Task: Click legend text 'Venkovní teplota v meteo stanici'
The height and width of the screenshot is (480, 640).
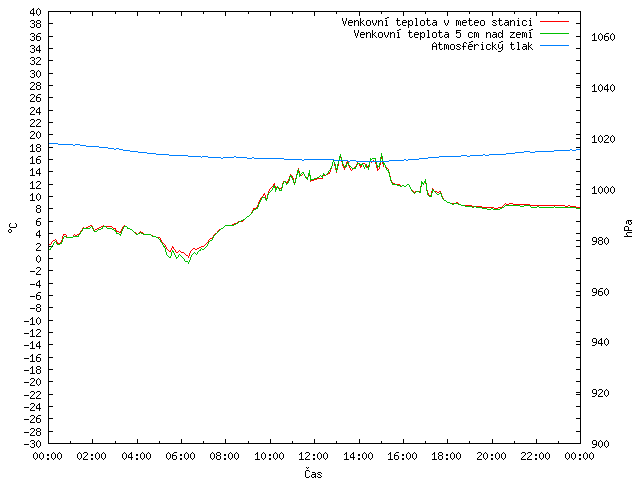Action: coord(437,22)
